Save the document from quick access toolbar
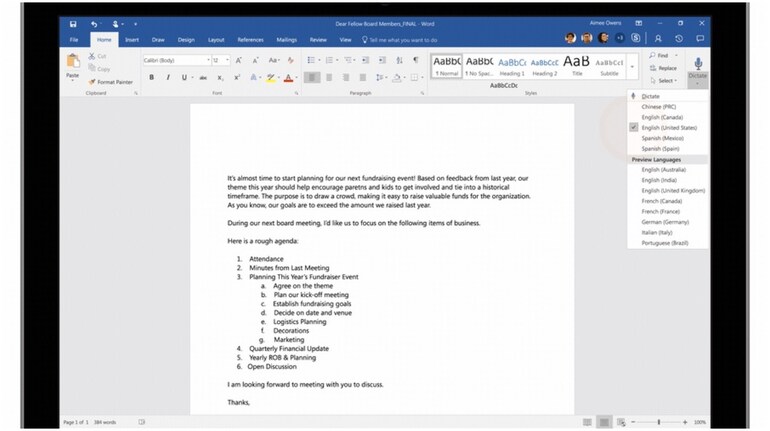 click(73, 23)
